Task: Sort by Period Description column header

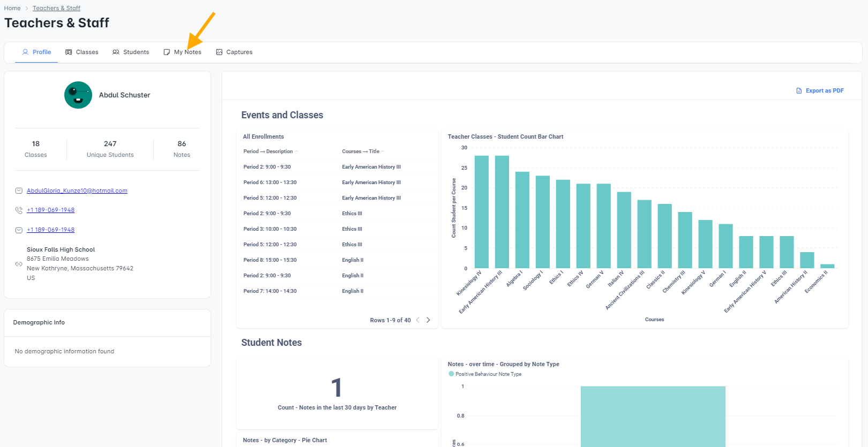Action: [268, 151]
